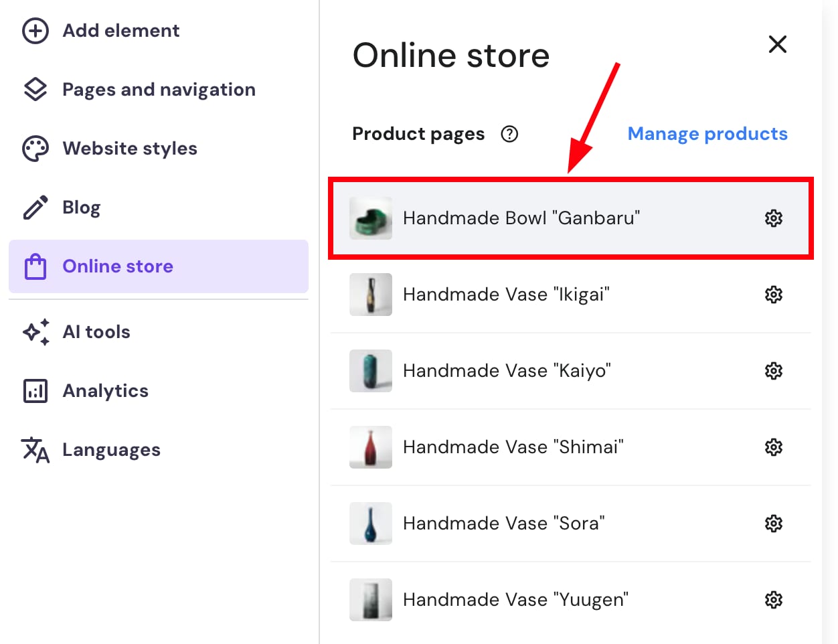The image size is (838, 644).
Task: Open settings gear for Handmade Vase Ikigai
Action: click(x=773, y=294)
